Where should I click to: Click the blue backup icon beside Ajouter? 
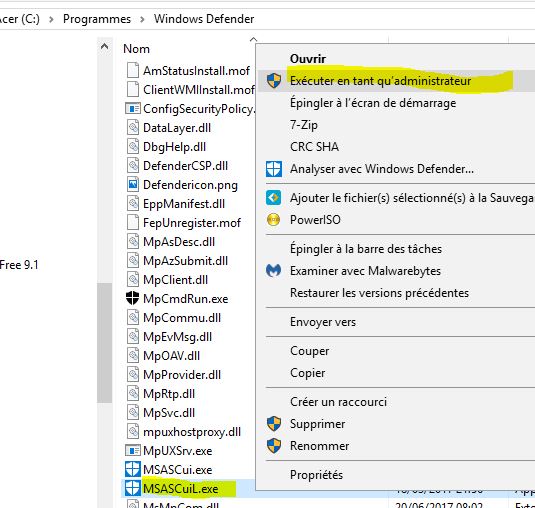pos(274,198)
